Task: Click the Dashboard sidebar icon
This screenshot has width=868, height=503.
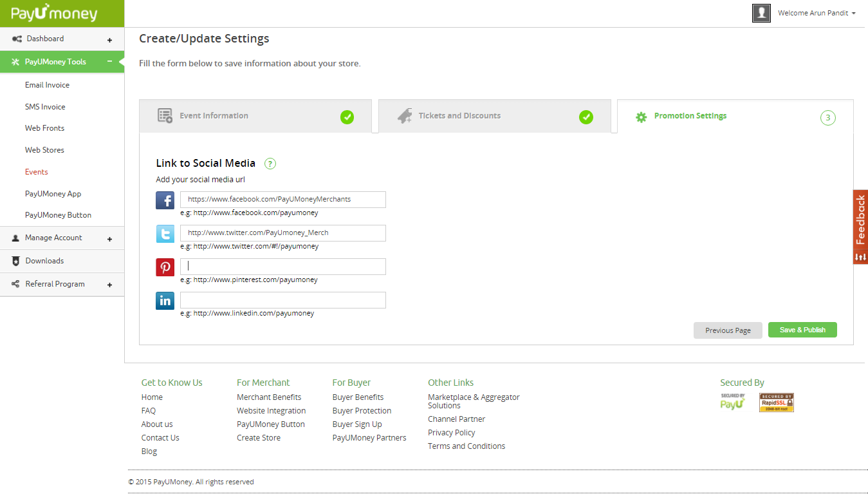Action: (17, 39)
